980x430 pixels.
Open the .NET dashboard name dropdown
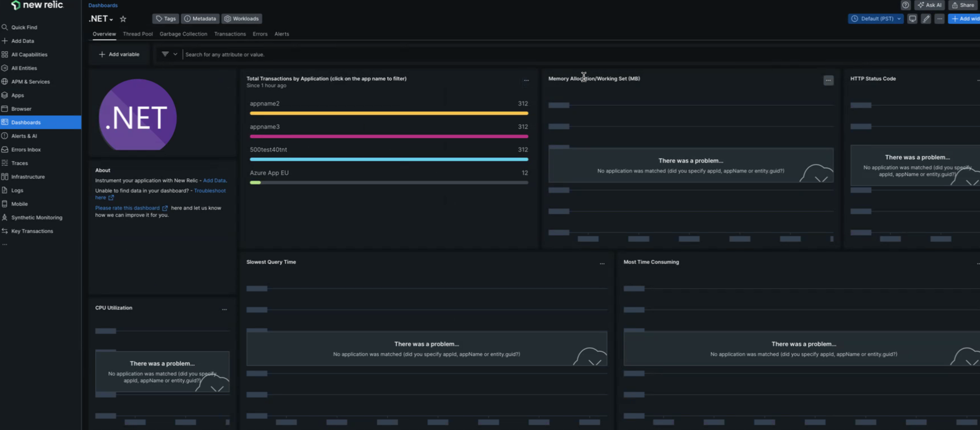point(101,19)
